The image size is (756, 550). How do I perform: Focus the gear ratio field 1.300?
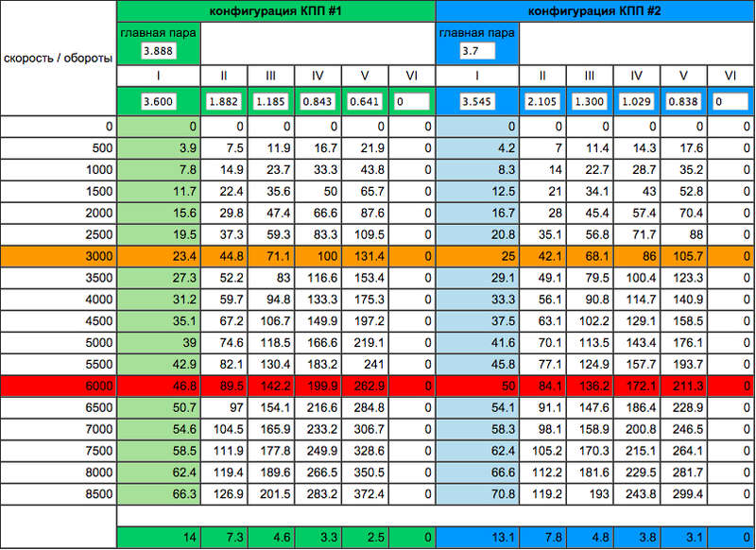pyautogui.click(x=590, y=101)
